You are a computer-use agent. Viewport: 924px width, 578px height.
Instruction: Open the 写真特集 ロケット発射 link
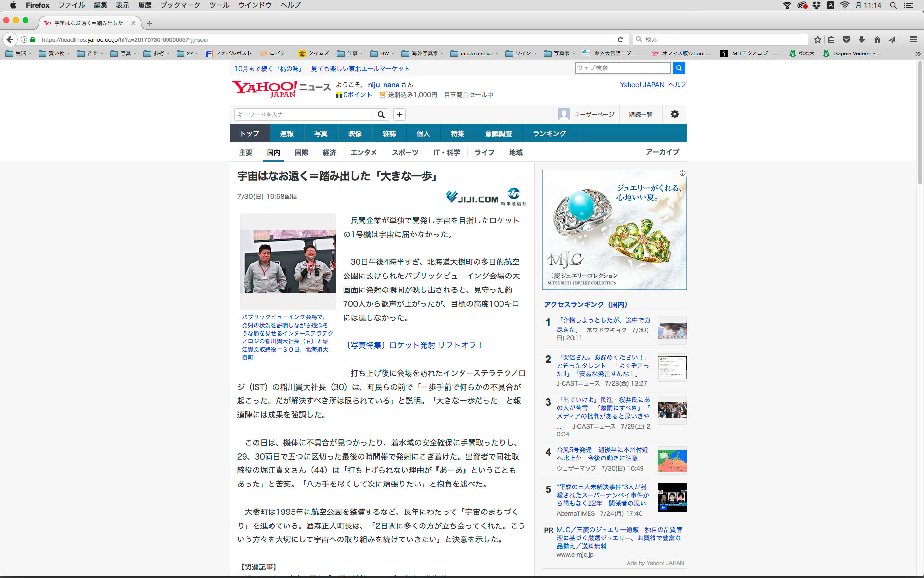pyautogui.click(x=413, y=345)
